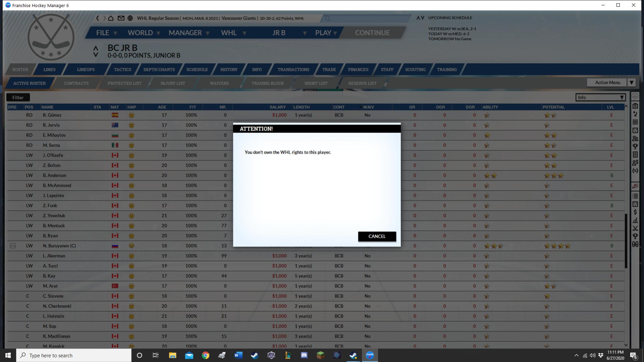Open the Windows Start menu
The image size is (644, 362).
pos(8,355)
